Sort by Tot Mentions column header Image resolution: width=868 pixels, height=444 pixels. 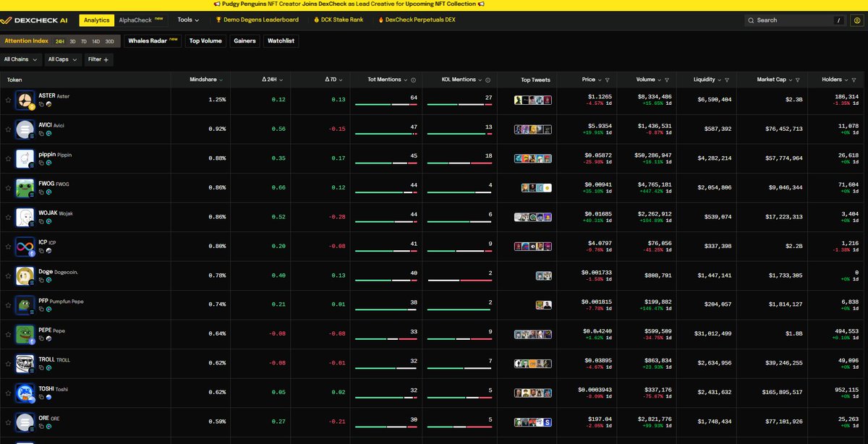coord(386,80)
